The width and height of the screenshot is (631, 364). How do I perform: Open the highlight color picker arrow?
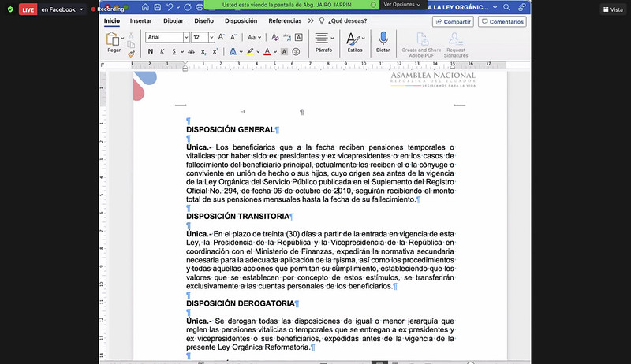click(x=258, y=52)
